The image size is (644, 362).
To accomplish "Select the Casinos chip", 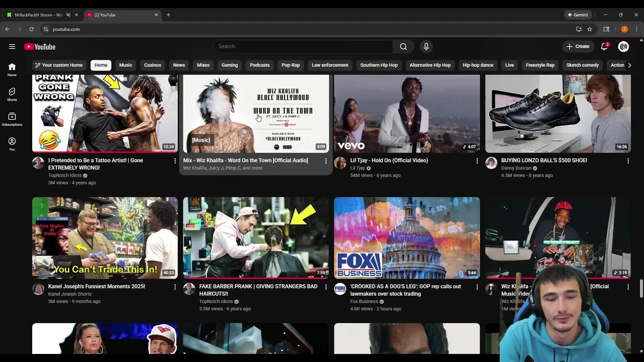I will pos(152,65).
